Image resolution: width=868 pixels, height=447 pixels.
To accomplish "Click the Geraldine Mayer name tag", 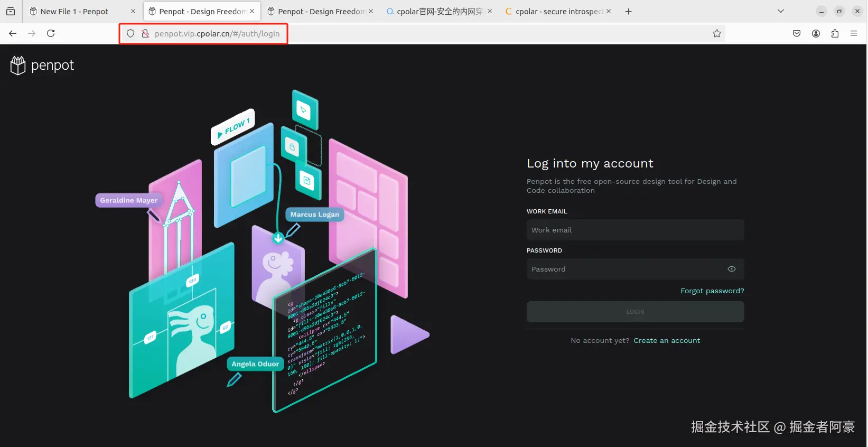I will (129, 201).
